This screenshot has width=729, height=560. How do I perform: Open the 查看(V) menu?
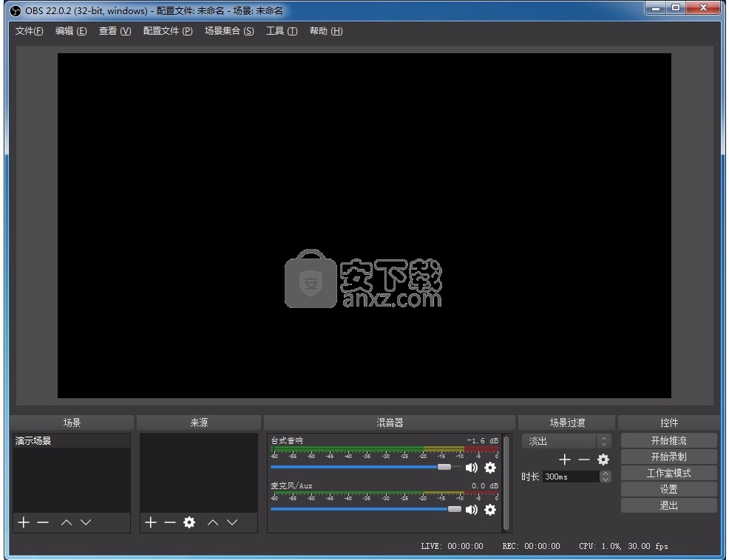[115, 31]
